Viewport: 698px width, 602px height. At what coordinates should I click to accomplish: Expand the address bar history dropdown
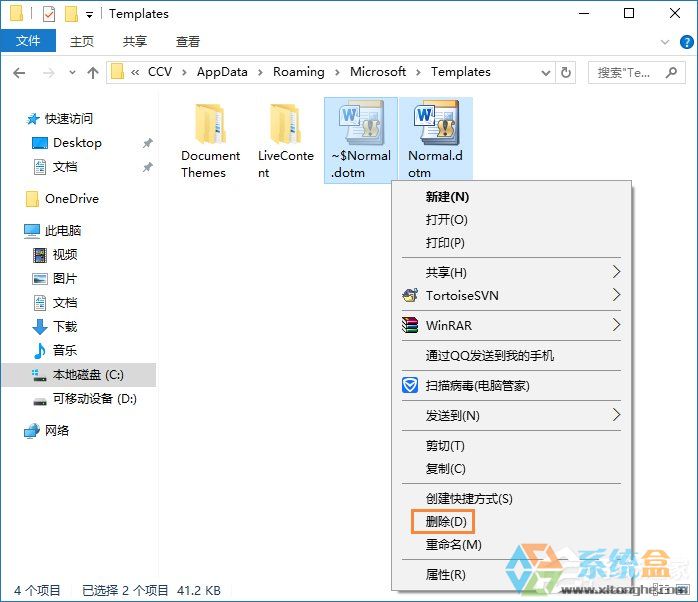[x=545, y=73]
